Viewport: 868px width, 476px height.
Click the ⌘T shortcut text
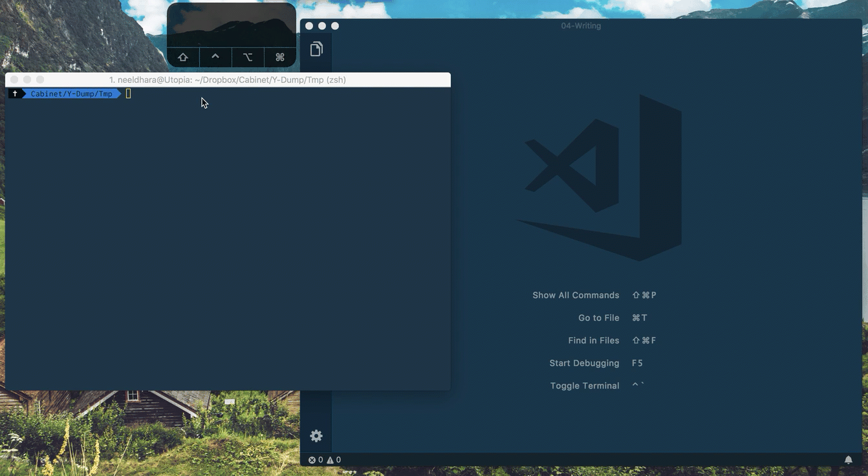click(x=640, y=318)
